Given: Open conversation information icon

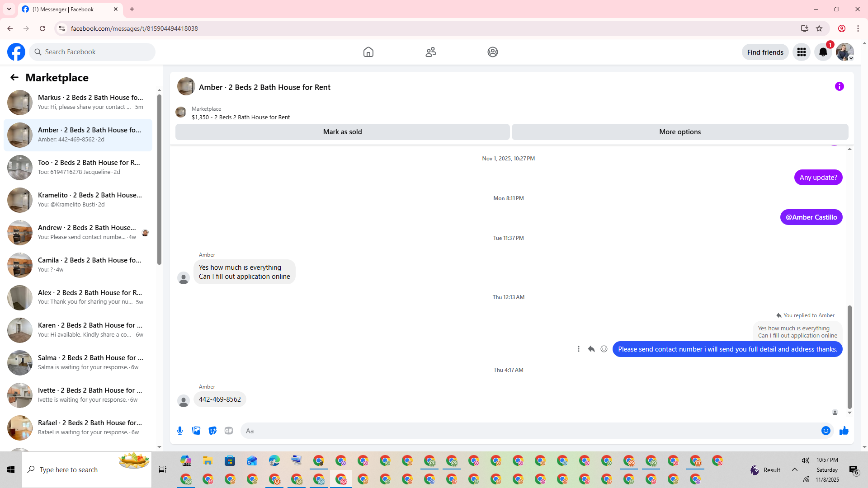Looking at the screenshot, I should [x=839, y=86].
